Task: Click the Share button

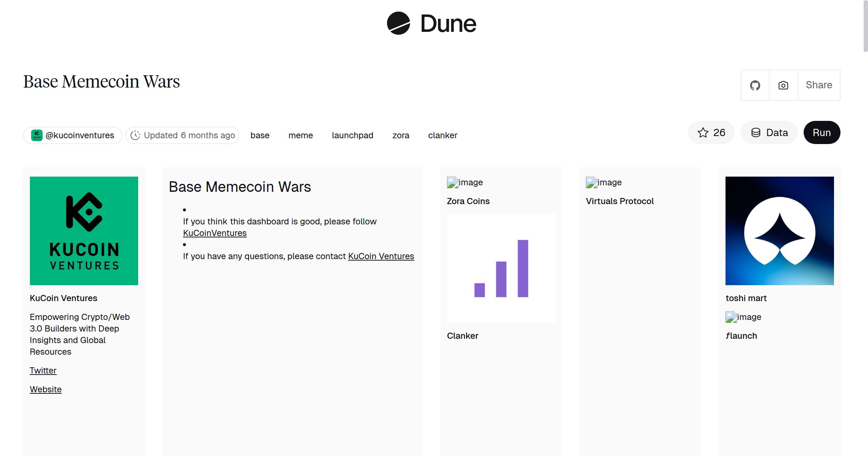Action: 819,85
